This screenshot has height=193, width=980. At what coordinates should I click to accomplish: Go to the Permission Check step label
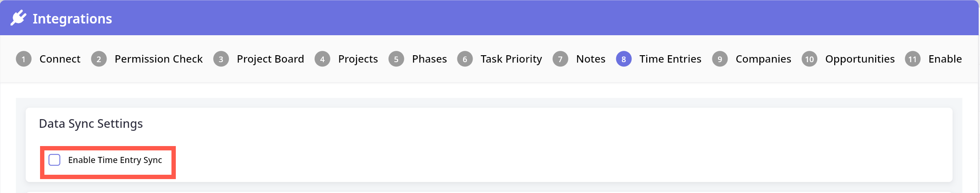coord(158,59)
